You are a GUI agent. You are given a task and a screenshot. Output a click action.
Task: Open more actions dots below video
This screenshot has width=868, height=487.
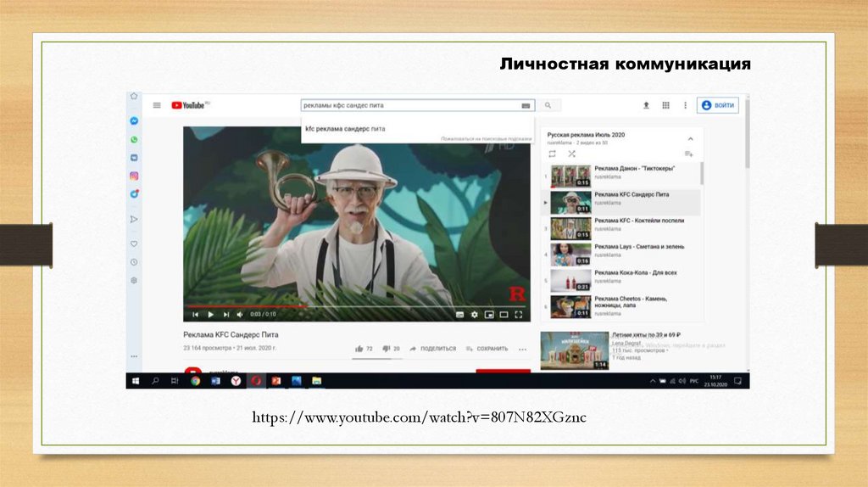coord(522,349)
